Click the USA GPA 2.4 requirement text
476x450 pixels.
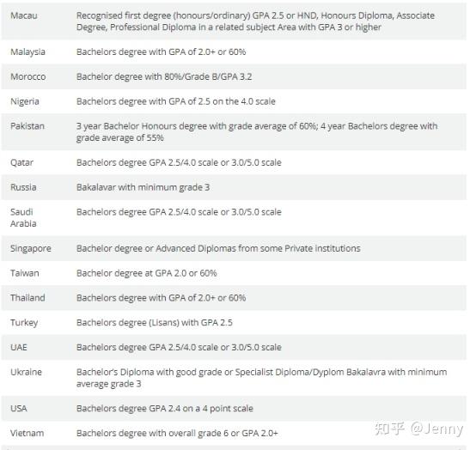point(164,409)
